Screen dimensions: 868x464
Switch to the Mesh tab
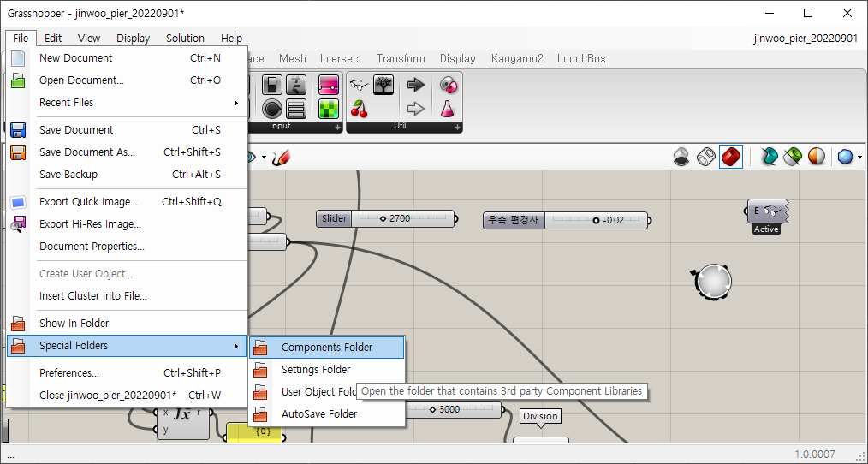click(x=292, y=59)
